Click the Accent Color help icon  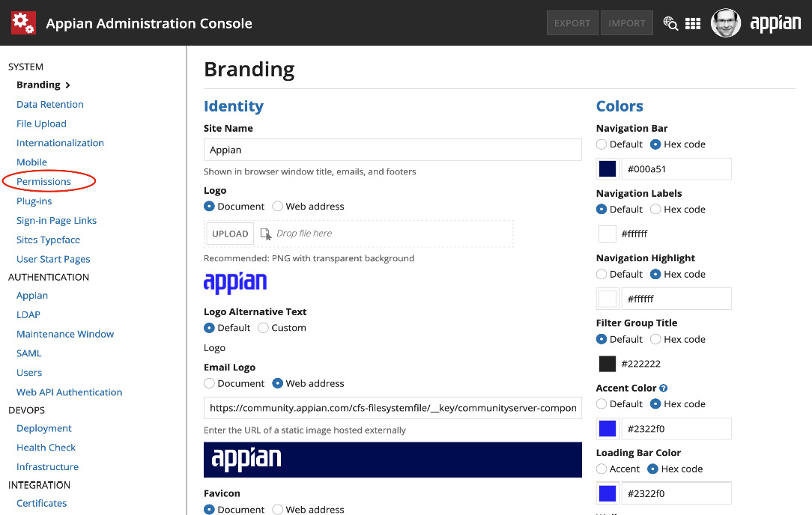click(664, 388)
